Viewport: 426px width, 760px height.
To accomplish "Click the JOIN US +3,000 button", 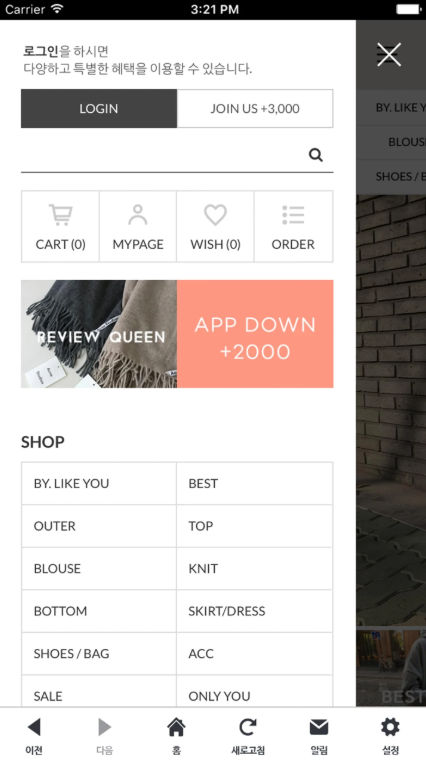I will 255,109.
